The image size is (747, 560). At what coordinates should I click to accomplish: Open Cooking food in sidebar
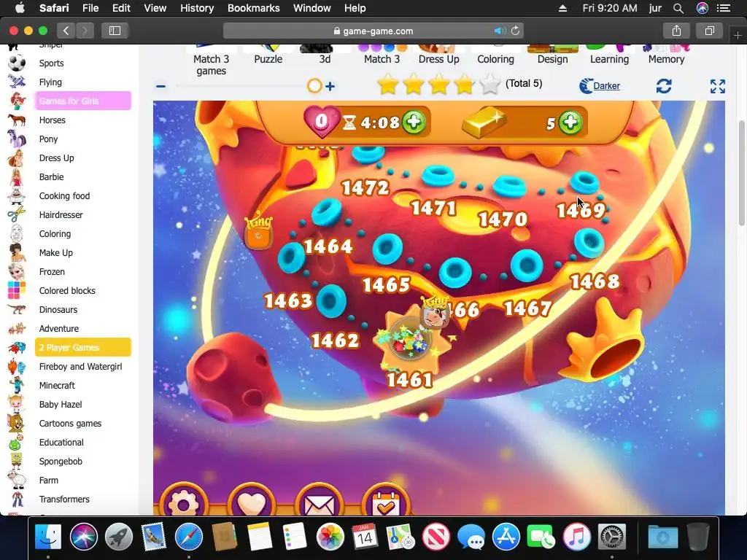click(64, 195)
